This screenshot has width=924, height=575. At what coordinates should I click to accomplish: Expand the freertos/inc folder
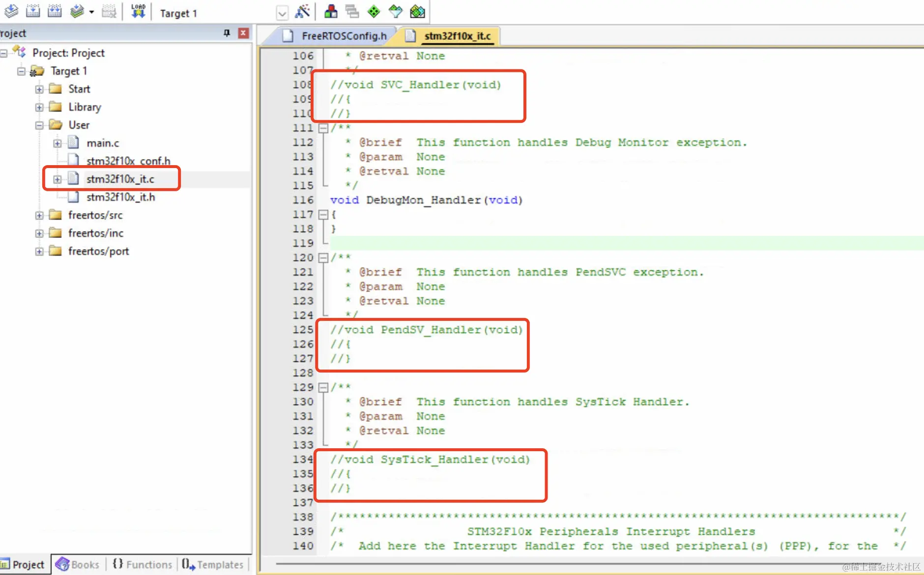point(39,233)
